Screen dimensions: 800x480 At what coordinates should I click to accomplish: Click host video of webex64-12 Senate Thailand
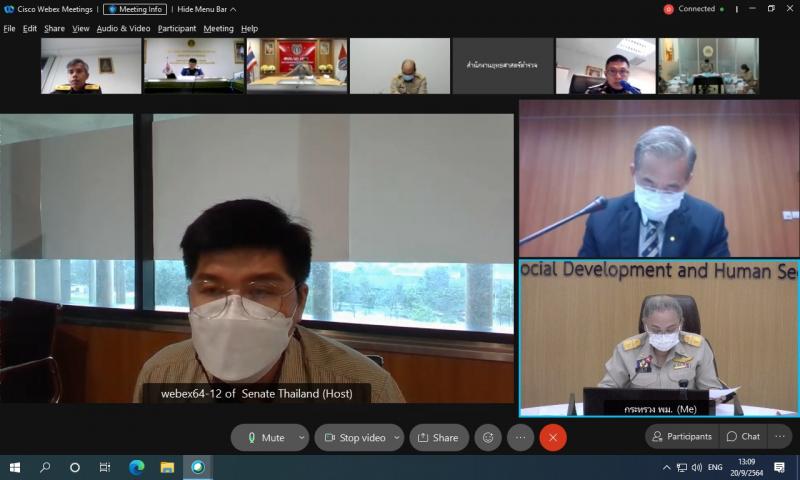(x=257, y=259)
